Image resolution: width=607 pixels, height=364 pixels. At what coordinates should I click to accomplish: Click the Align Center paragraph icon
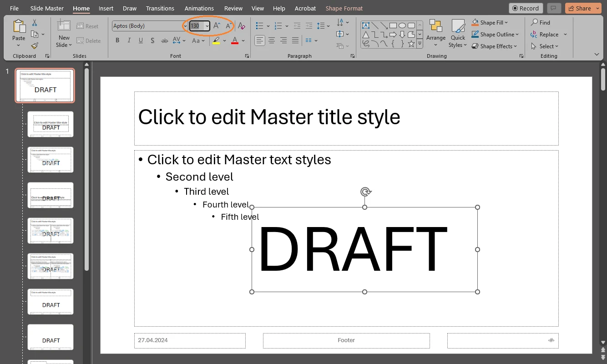pyautogui.click(x=271, y=40)
